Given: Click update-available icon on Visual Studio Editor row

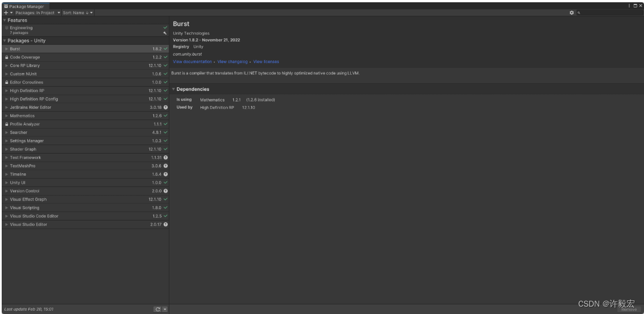Looking at the screenshot, I should 165,224.
